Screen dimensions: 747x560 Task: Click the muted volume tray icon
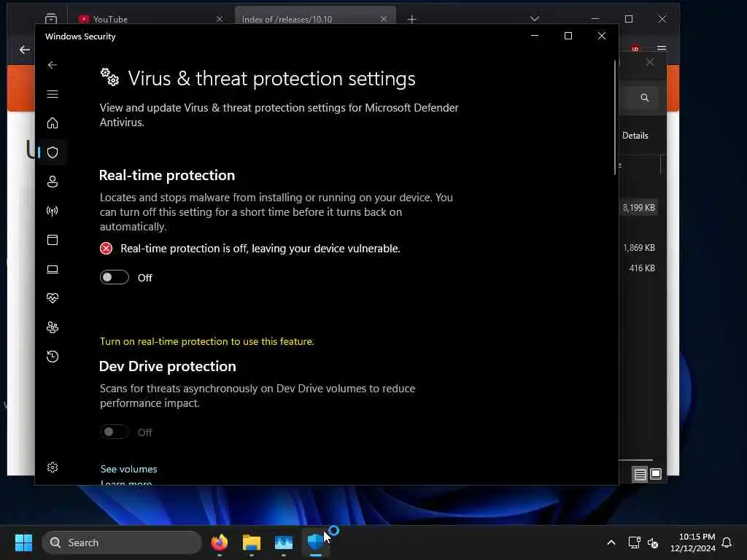pyautogui.click(x=653, y=542)
